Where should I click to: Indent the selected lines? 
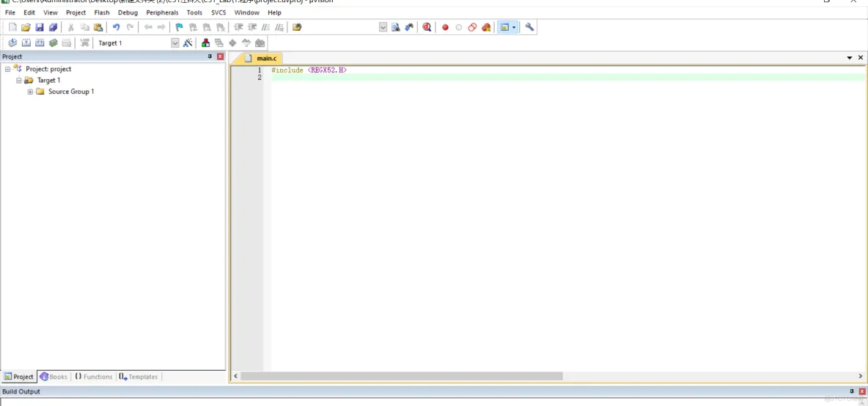pos(238,27)
